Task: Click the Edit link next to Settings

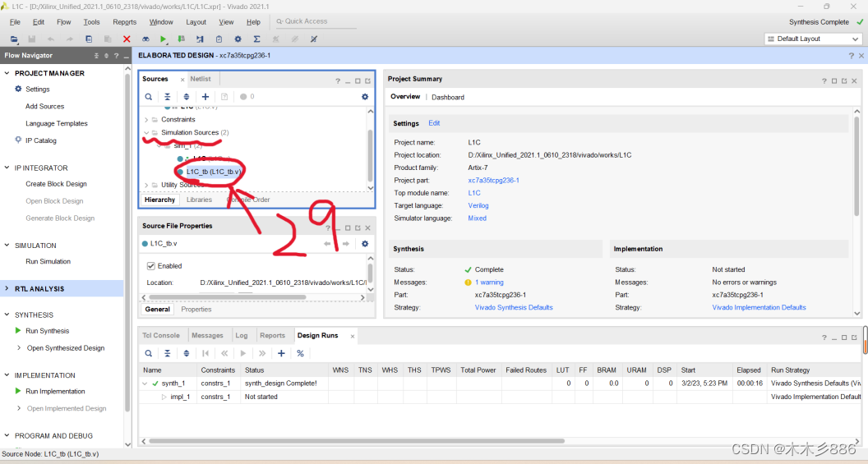Action: [434, 123]
